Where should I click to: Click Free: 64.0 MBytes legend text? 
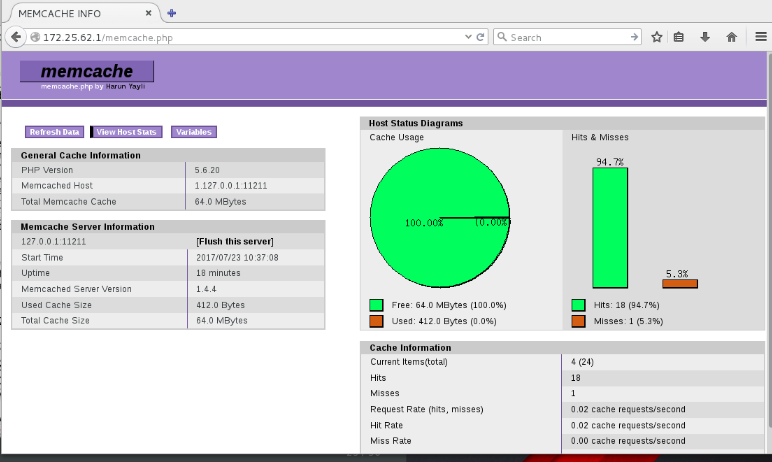[449, 305]
